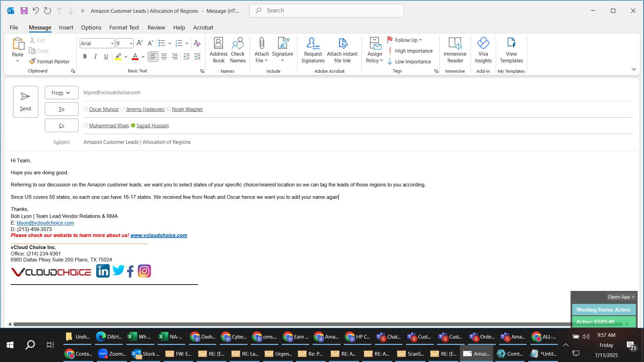Switch to the Insert tab

coord(66,27)
